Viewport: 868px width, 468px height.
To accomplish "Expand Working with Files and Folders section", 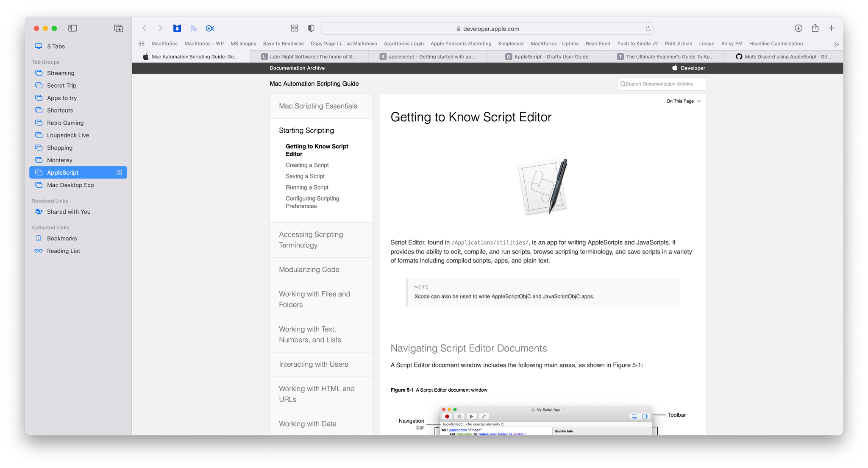I will (321, 299).
